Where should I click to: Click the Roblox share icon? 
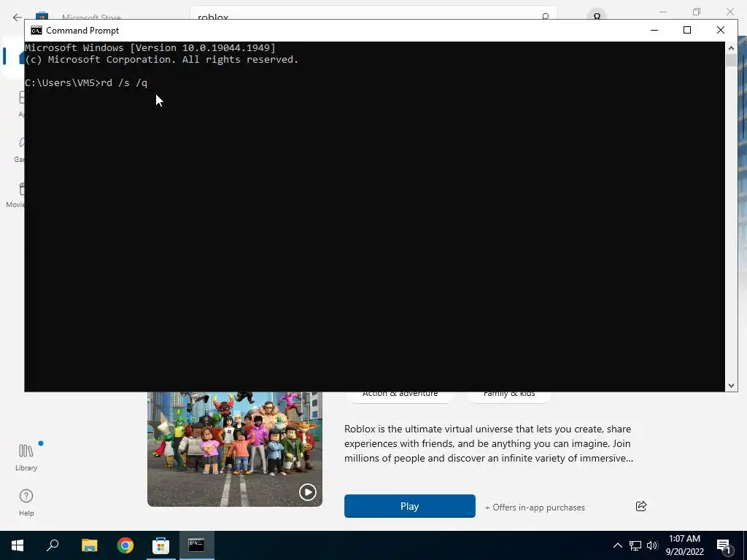[641, 506]
